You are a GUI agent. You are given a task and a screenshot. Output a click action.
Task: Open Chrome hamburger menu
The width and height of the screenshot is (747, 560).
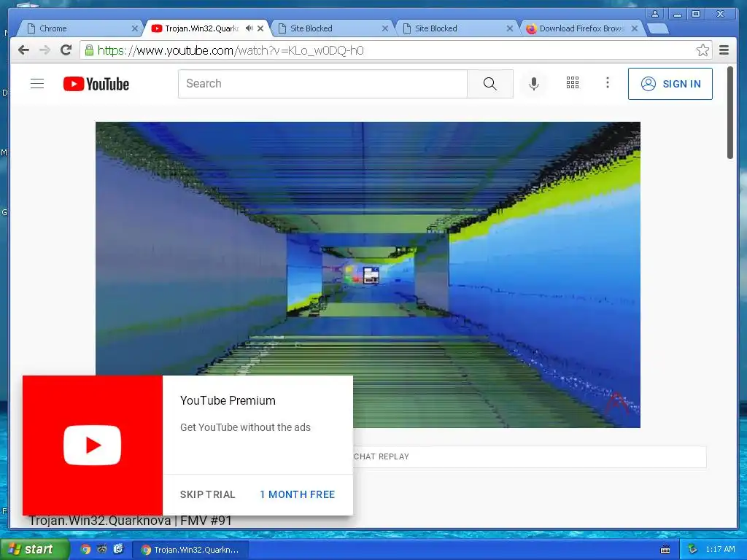pos(724,50)
